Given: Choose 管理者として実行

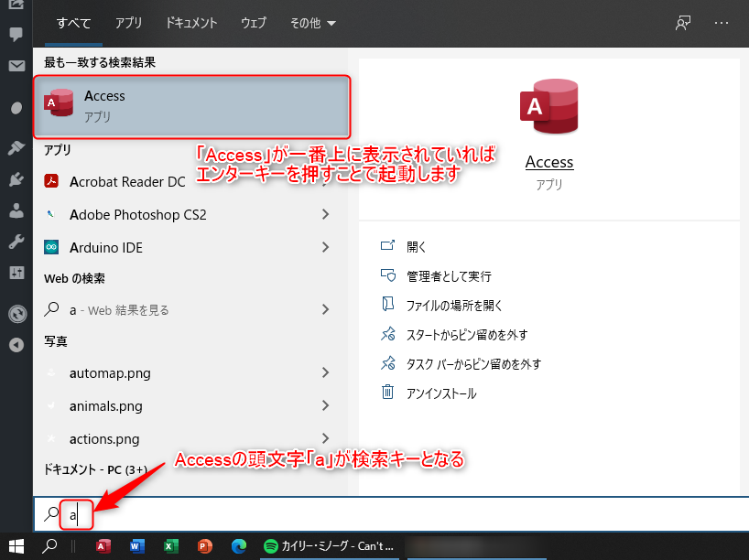Looking at the screenshot, I should click(x=449, y=276).
